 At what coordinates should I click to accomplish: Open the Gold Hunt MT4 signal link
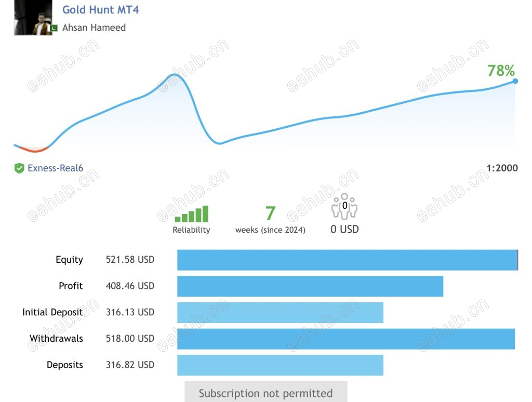(100, 10)
